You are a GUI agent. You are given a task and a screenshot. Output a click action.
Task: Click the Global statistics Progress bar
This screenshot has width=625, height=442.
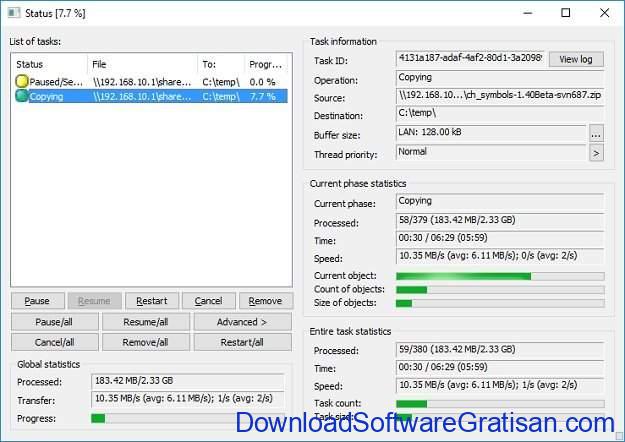pos(187,418)
